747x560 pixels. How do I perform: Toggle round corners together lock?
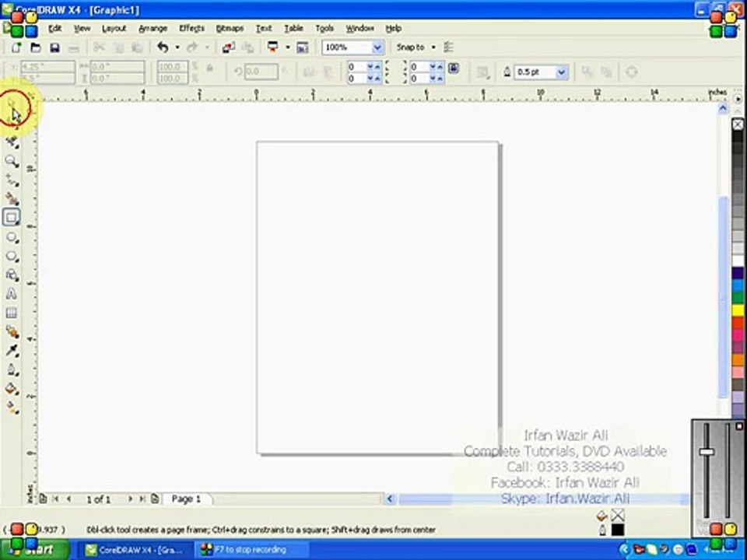click(x=454, y=68)
